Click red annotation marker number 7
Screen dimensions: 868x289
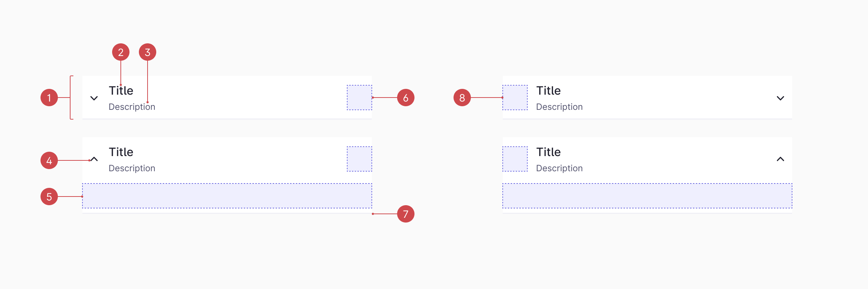pyautogui.click(x=406, y=214)
